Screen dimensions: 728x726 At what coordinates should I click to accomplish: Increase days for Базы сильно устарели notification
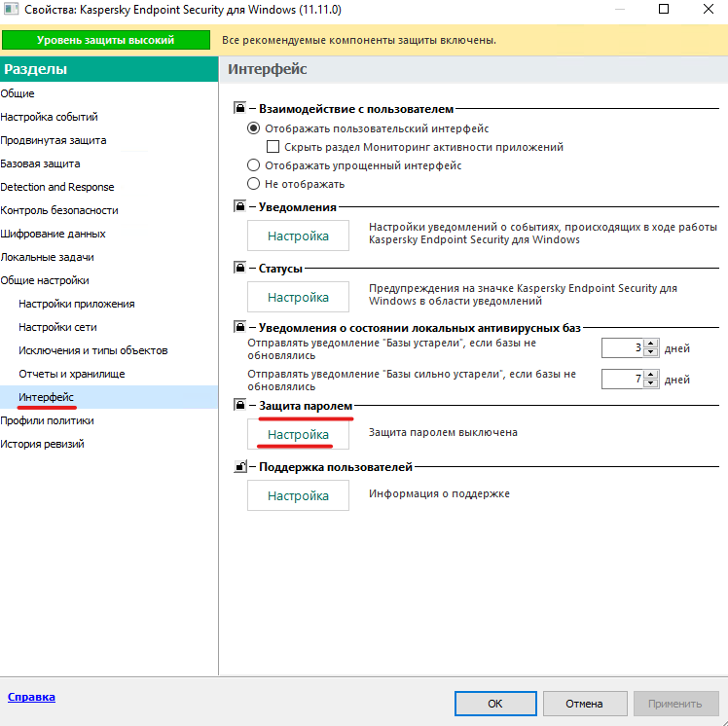point(651,375)
